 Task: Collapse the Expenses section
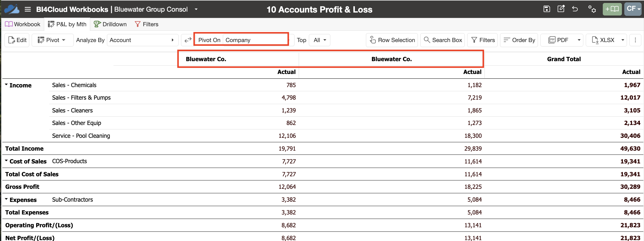tap(6, 199)
